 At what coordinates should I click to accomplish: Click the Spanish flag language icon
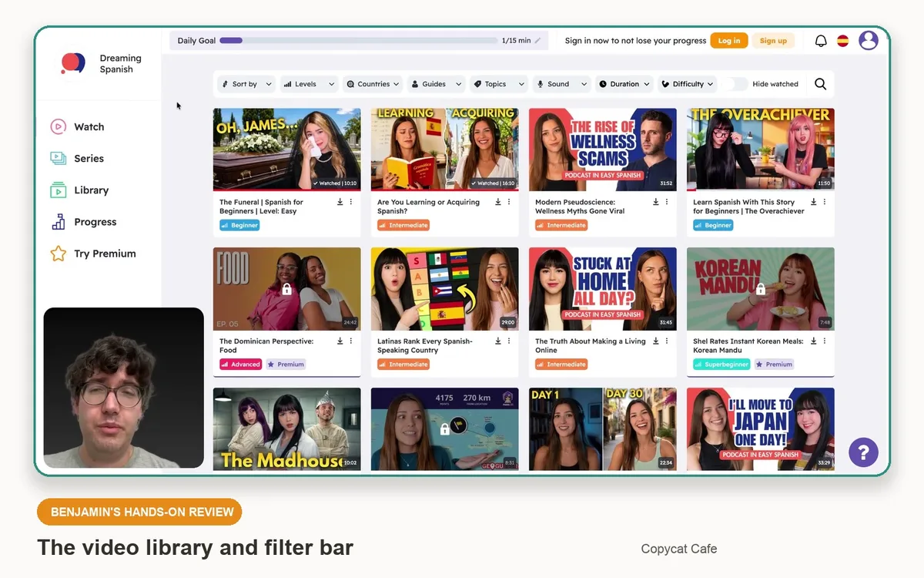click(x=843, y=41)
